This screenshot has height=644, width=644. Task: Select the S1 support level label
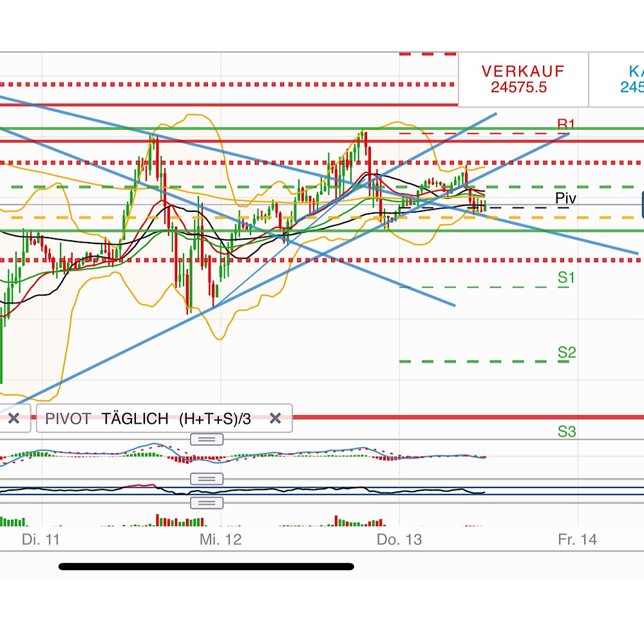(566, 278)
